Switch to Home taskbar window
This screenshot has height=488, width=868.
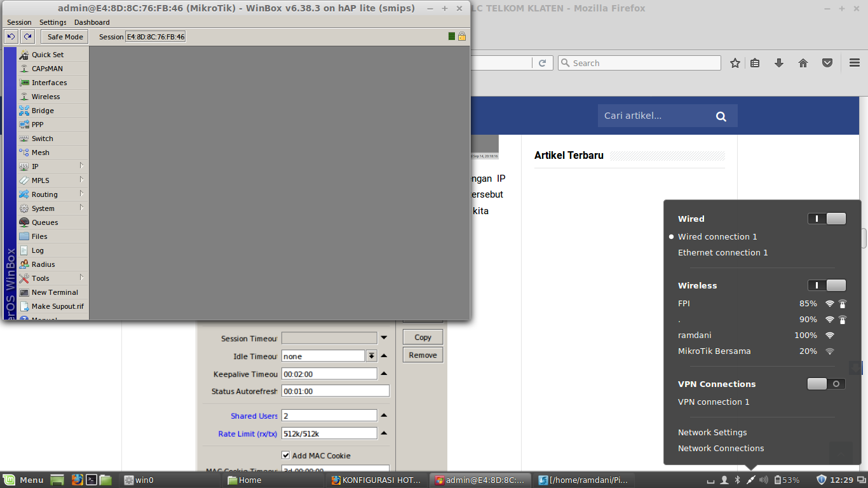tap(275, 480)
